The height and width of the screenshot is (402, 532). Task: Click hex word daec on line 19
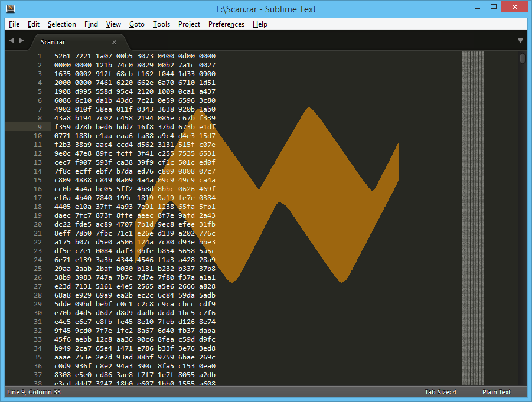63,215
